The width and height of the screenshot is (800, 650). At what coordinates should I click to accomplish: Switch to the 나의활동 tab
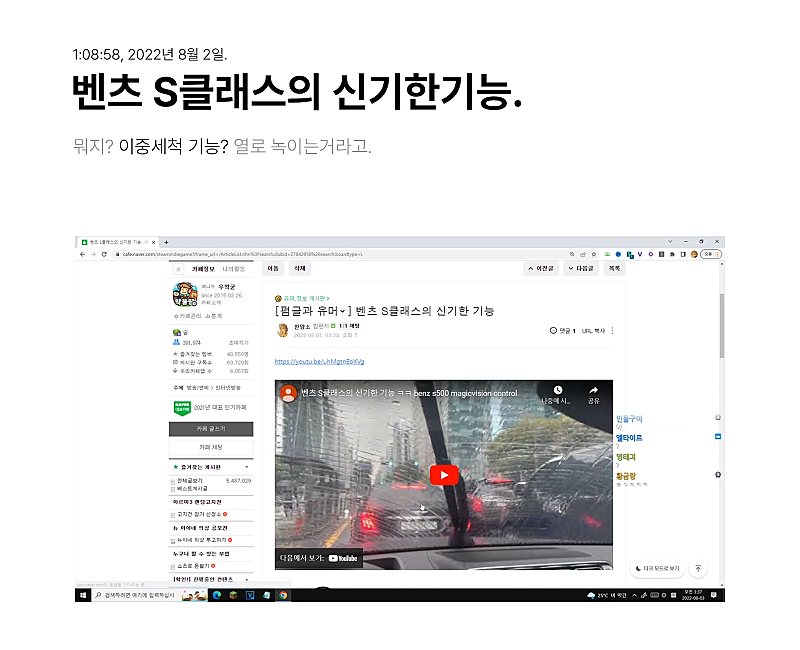point(236,269)
